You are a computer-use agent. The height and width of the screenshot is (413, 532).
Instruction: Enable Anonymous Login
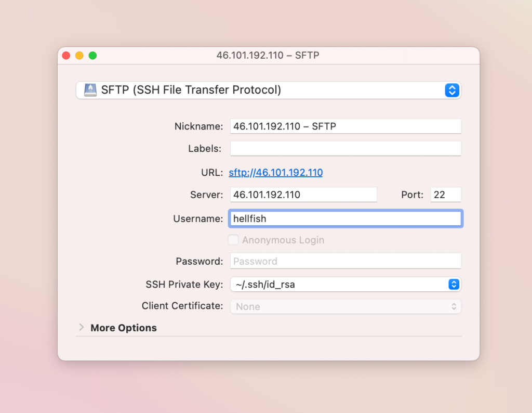pyautogui.click(x=233, y=240)
